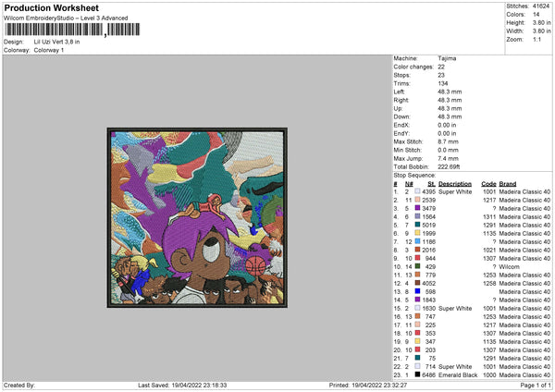
Task: Click stitch count '1843' in stop 14
Action: point(429,300)
